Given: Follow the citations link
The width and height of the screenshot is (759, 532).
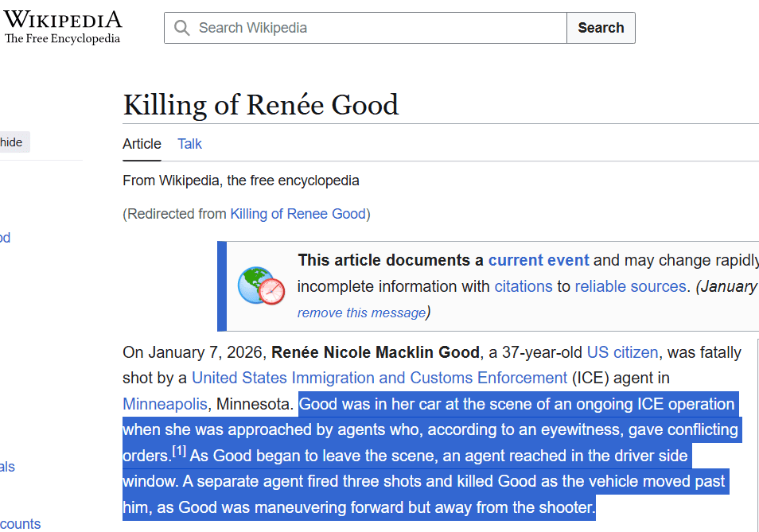Looking at the screenshot, I should tap(524, 286).
